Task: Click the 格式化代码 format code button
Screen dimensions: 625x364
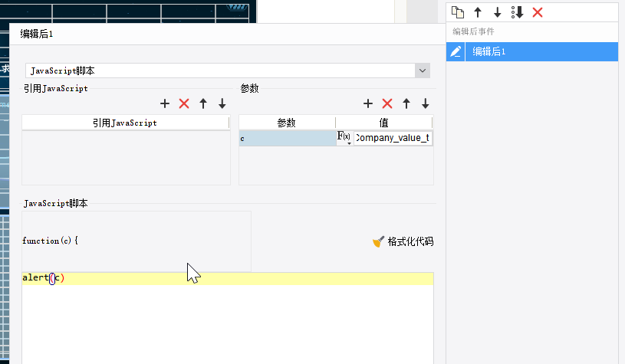Action: click(x=403, y=241)
